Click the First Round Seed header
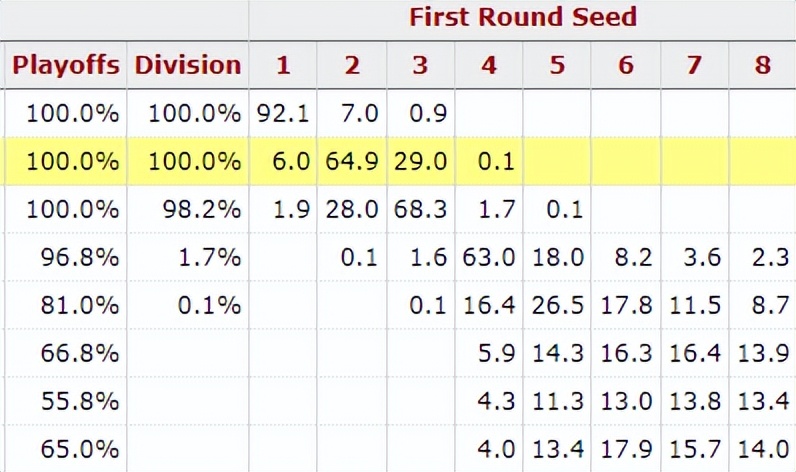This screenshot has width=796, height=472. point(522,17)
